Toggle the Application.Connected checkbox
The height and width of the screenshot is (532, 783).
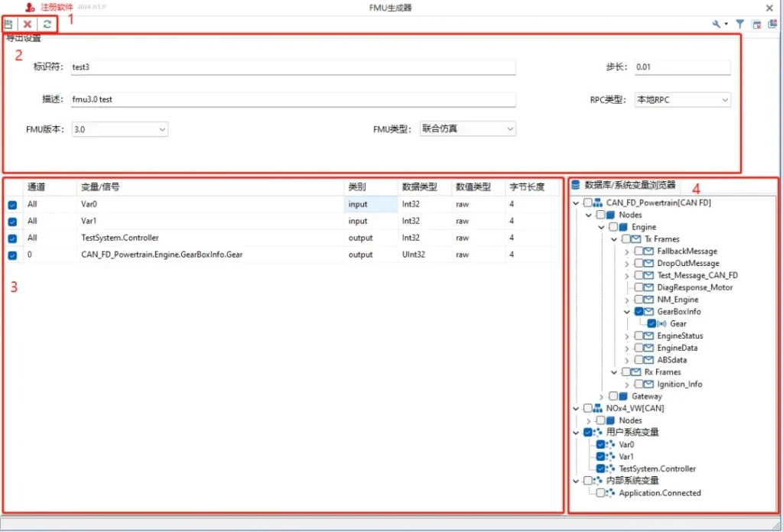pyautogui.click(x=600, y=494)
